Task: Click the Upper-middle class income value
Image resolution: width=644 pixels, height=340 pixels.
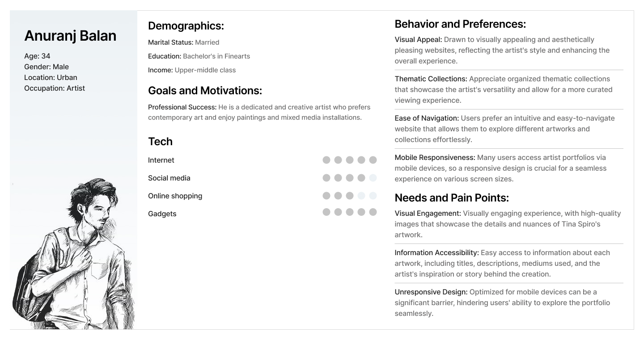Action: [x=205, y=70]
